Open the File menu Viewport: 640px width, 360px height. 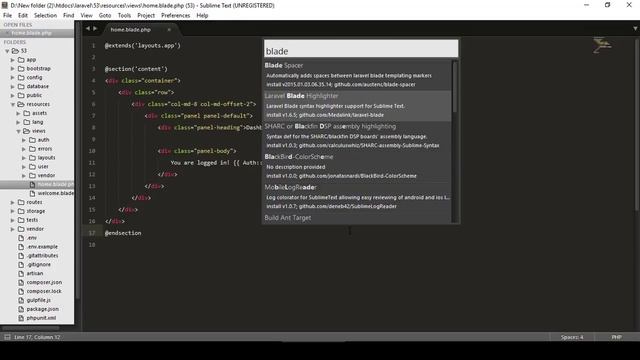pyautogui.click(x=7, y=16)
